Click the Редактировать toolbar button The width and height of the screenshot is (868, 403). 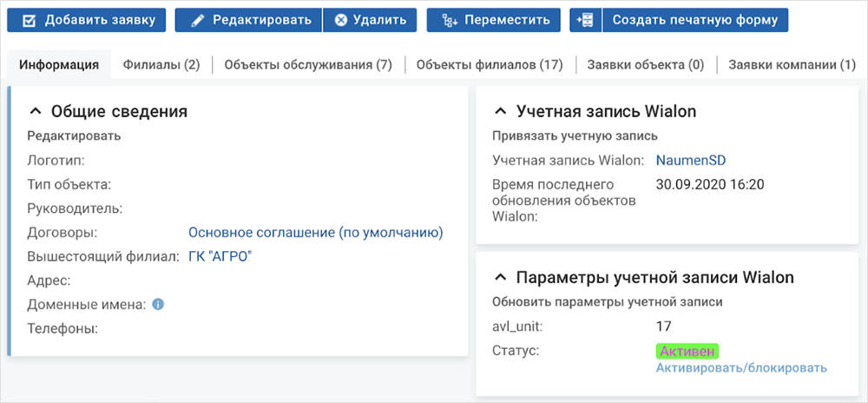(x=248, y=20)
